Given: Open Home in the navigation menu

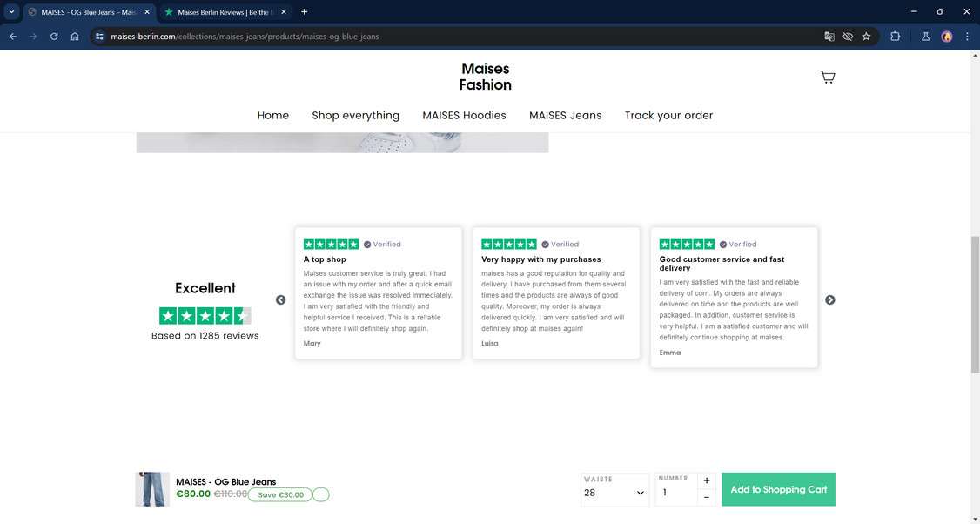Looking at the screenshot, I should [x=273, y=115].
